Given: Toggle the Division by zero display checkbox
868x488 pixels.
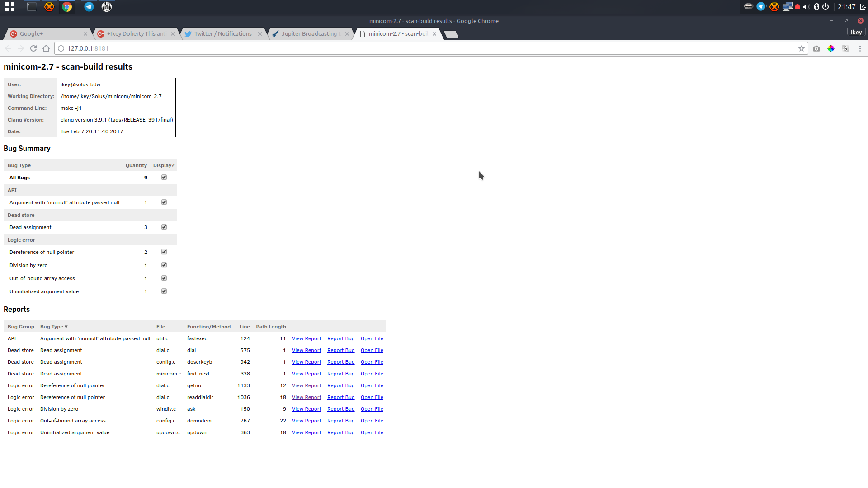Looking at the screenshot, I should (164, 265).
